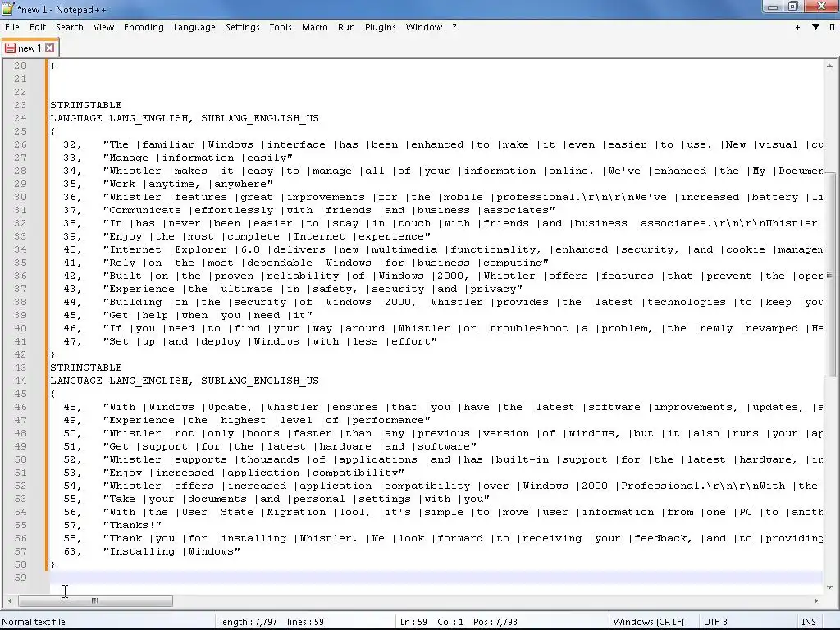
Task: Click the plus icon to open a new document
Action: point(797,27)
